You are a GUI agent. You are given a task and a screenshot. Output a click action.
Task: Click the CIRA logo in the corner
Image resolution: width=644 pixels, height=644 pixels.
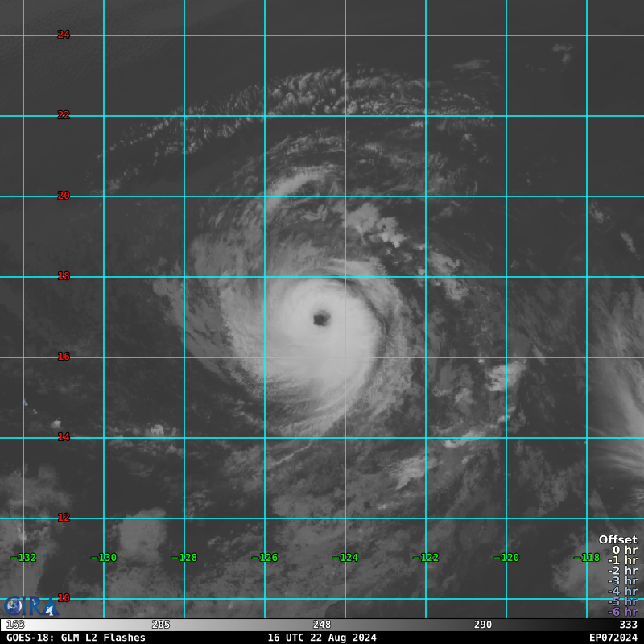(x=29, y=605)
